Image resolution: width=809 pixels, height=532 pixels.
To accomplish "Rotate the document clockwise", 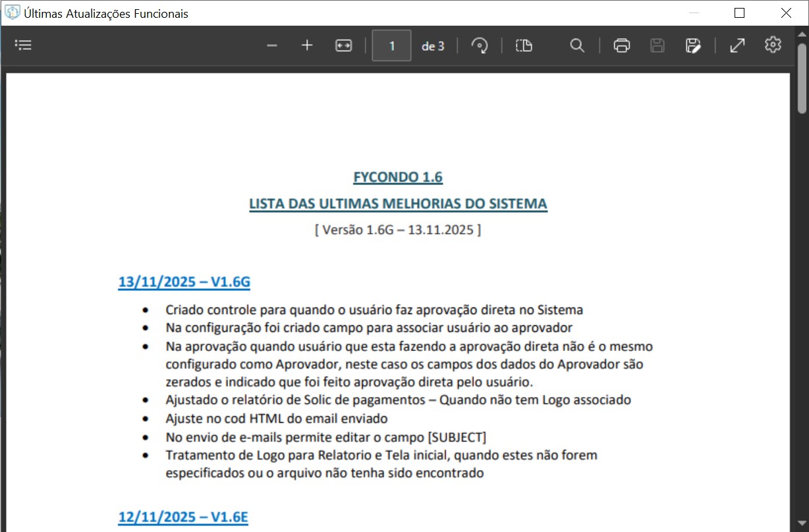I will (480, 45).
